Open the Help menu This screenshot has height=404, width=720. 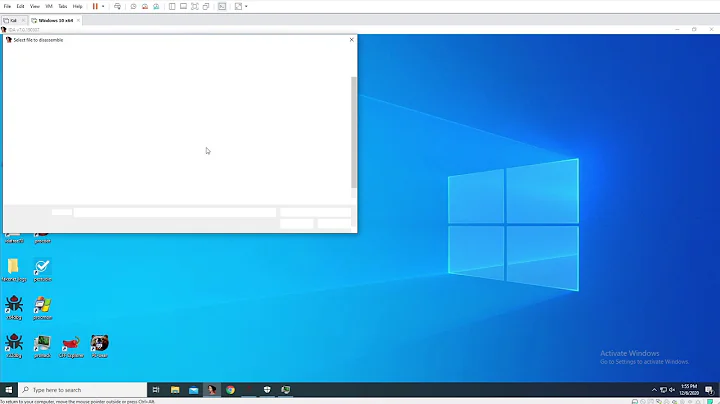(x=77, y=6)
